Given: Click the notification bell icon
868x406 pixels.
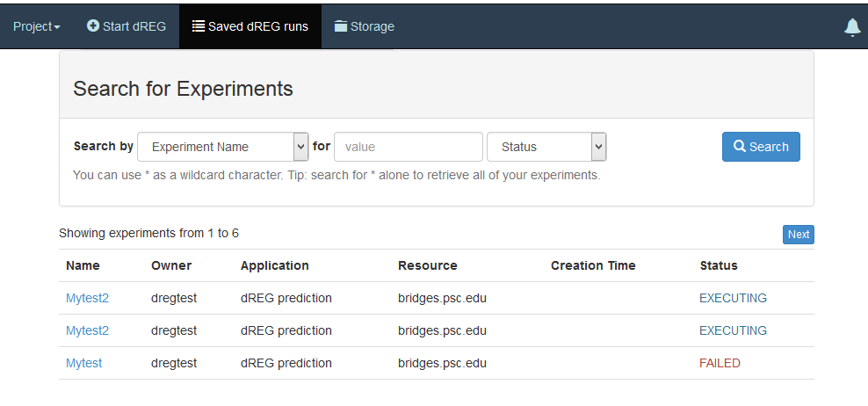Looking at the screenshot, I should (852, 27).
